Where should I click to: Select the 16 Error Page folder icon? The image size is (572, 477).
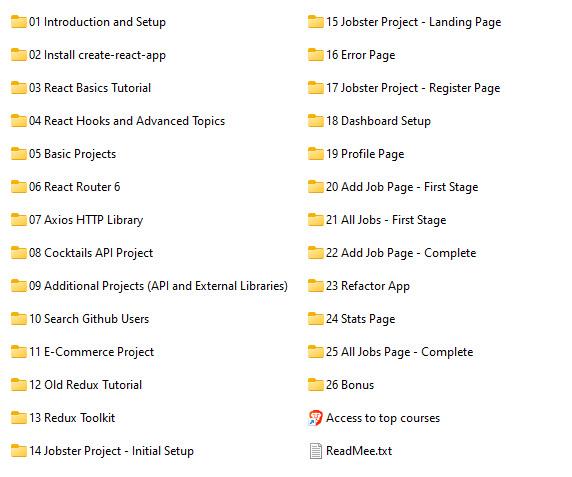316,55
